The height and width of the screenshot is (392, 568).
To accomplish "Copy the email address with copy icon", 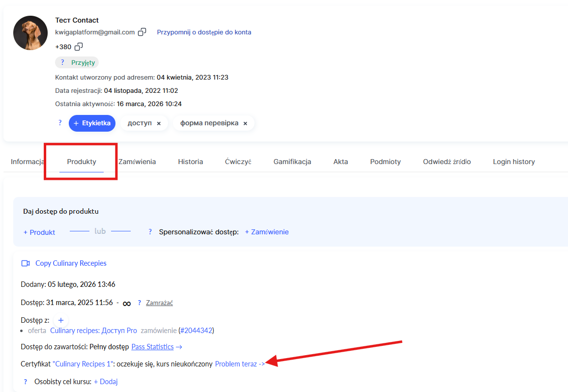I will pyautogui.click(x=142, y=32).
